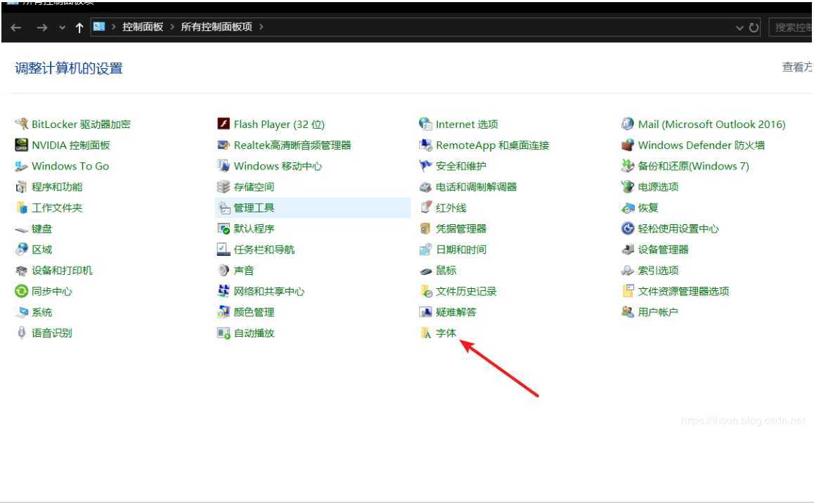Screen dimensions: 814x504
Task: Open the RemoteApp 和桌面连接 icon
Action: click(425, 145)
